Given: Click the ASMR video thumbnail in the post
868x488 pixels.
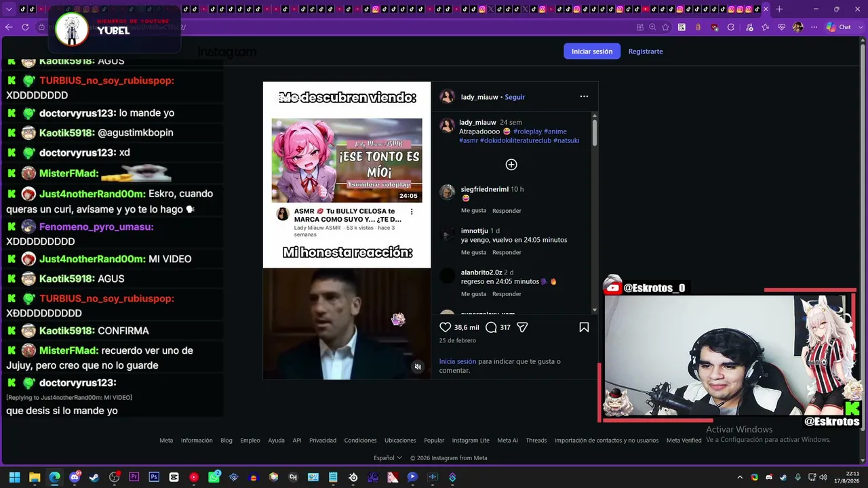Looking at the screenshot, I should [x=347, y=161].
